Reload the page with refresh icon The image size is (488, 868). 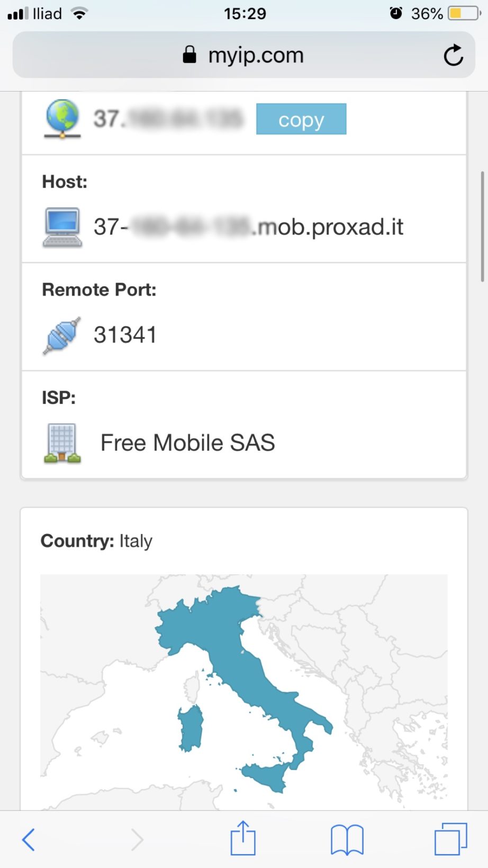pos(453,55)
